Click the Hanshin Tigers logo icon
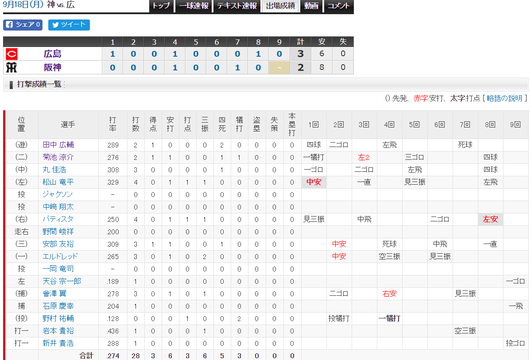 pyautogui.click(x=12, y=67)
